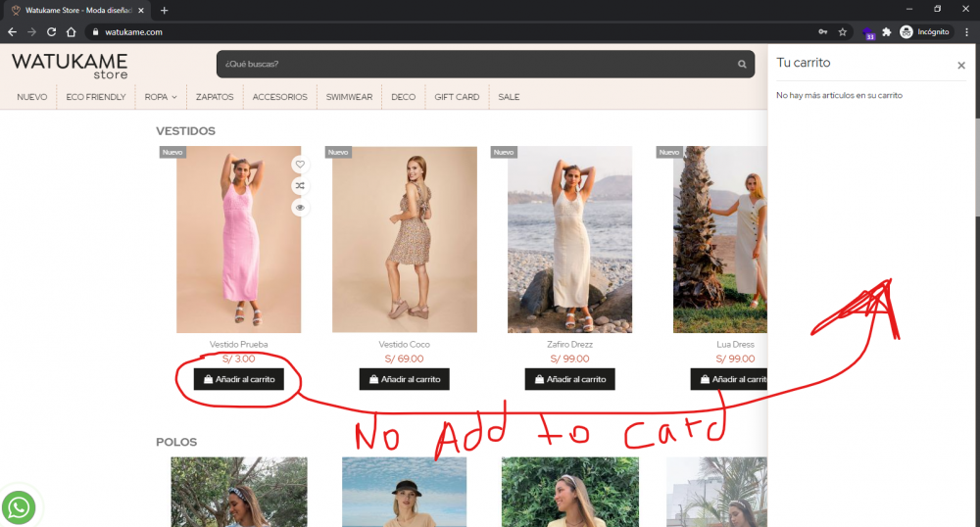Click the search magnifier icon
The height and width of the screenshot is (527, 980).
pos(742,64)
